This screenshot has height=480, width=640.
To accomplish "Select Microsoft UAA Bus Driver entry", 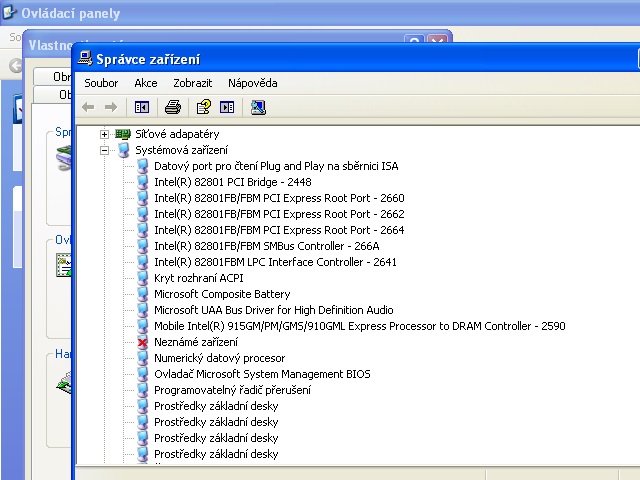I will (273, 310).
